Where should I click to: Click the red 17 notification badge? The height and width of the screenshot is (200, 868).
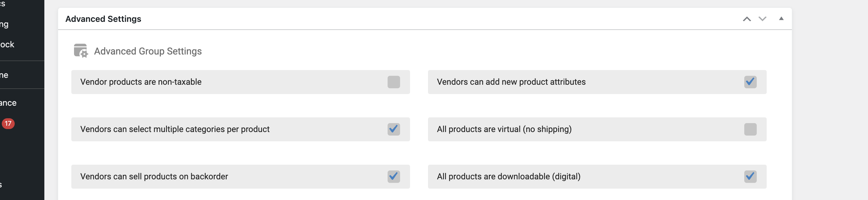[x=8, y=124]
